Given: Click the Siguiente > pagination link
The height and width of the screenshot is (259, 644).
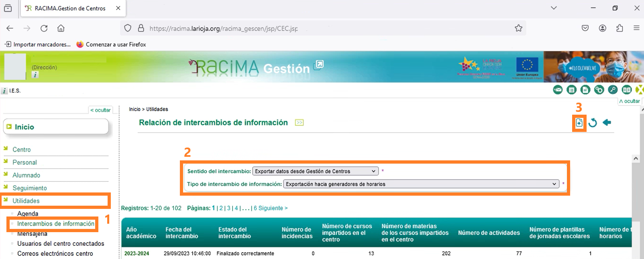Looking at the screenshot, I should 273,208.
